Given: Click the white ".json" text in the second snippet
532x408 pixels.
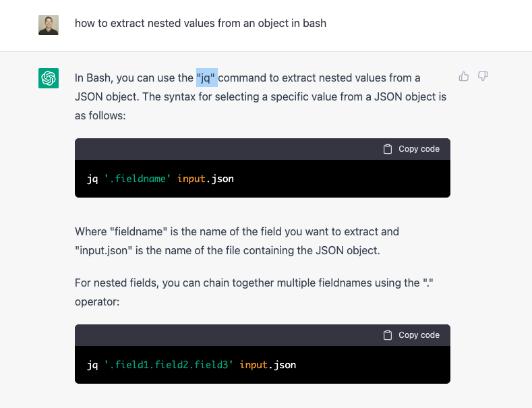Looking at the screenshot, I should click(x=283, y=365).
